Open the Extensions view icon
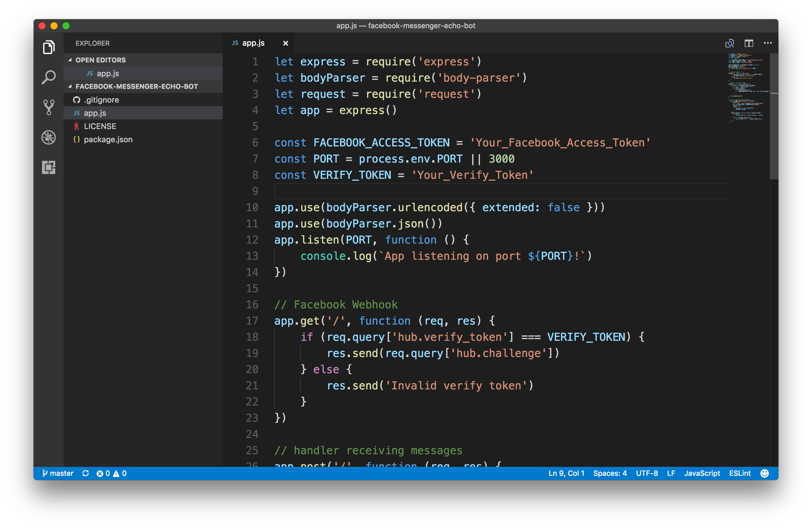Screen dimensions: 812x528 coord(48,167)
